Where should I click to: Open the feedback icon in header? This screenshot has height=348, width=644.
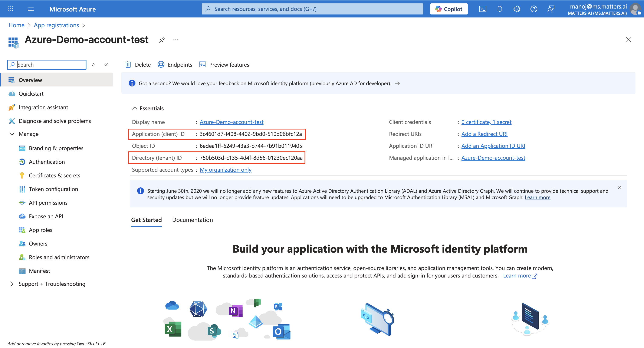click(x=551, y=9)
